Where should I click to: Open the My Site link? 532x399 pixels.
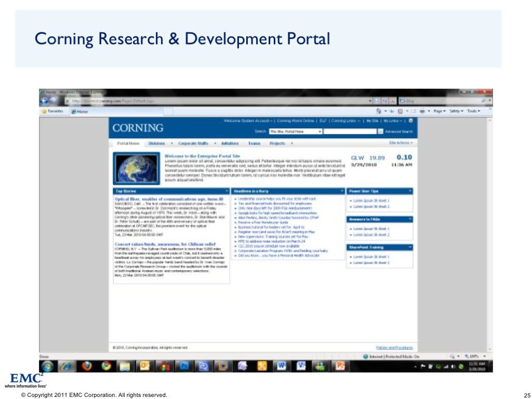click(372, 121)
